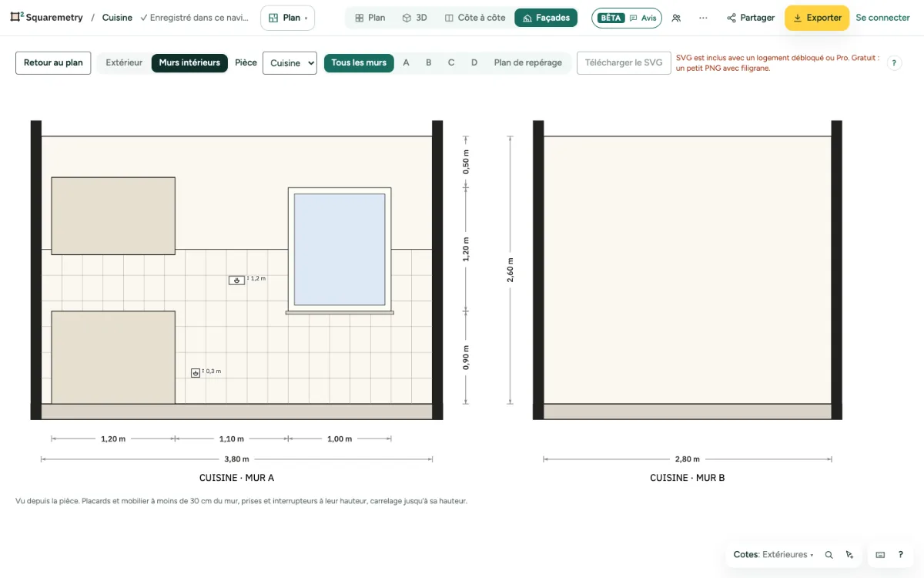Switch to the Plan view tab

[370, 18]
